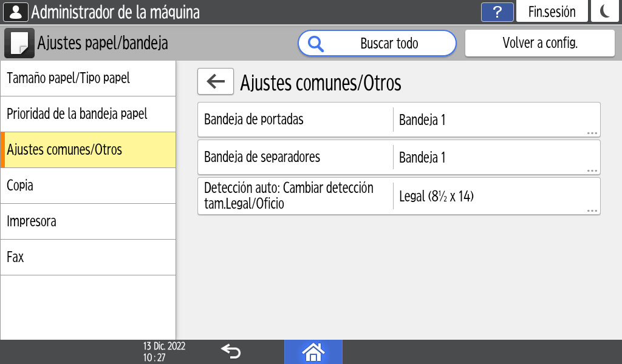Open the Copia settings section
This screenshot has width=622, height=364.
point(88,186)
